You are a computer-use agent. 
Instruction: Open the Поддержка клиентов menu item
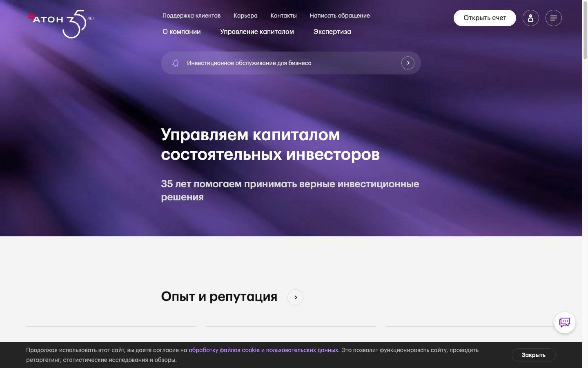192,16
